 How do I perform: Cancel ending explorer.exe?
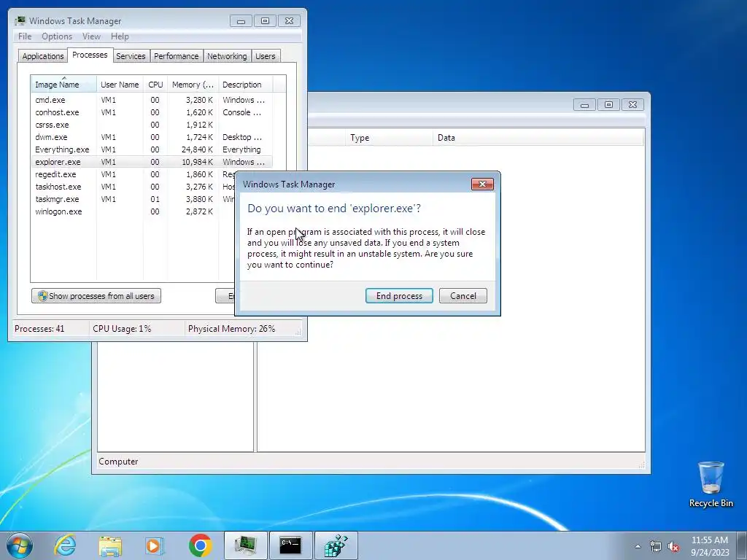[x=463, y=296]
